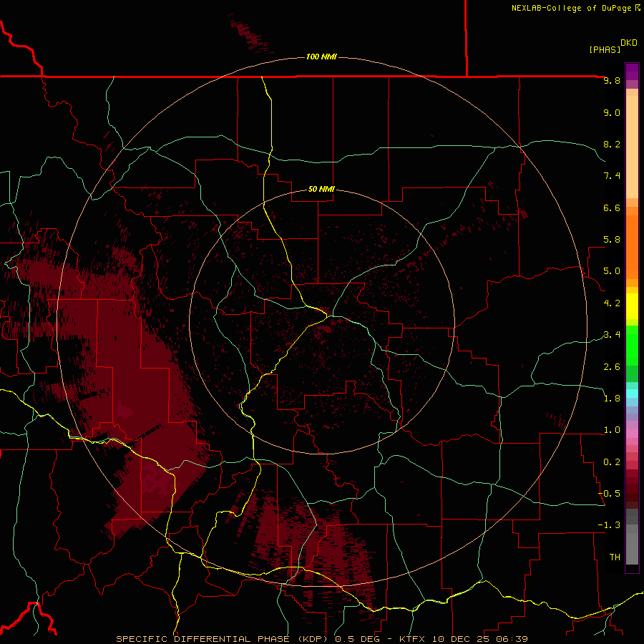Click the 8.2 legend value
644x644 pixels.
click(612, 144)
